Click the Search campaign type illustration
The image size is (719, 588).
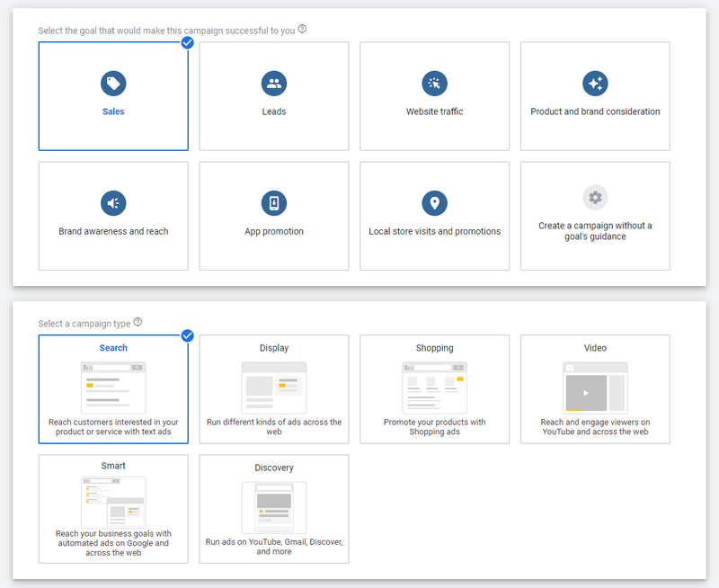point(113,388)
